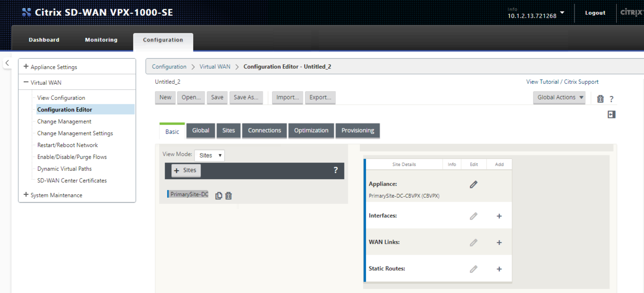Viewport: 644px width, 293px height.
Task: Select the Basic editor tab
Action: (172, 131)
